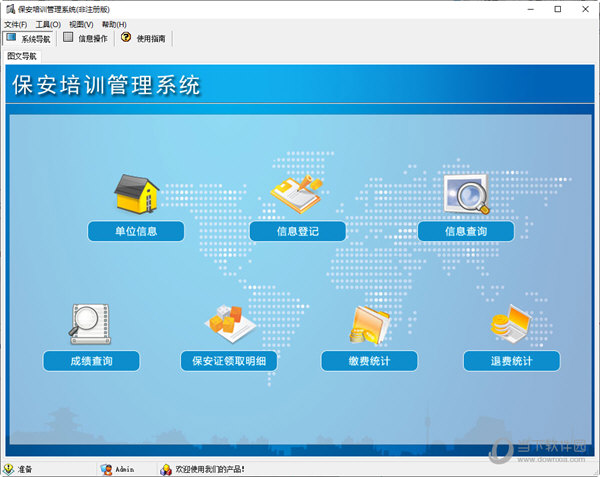Screen dimensions: 600x477
Task: Open the 成绩查询 button
Action: (x=91, y=361)
